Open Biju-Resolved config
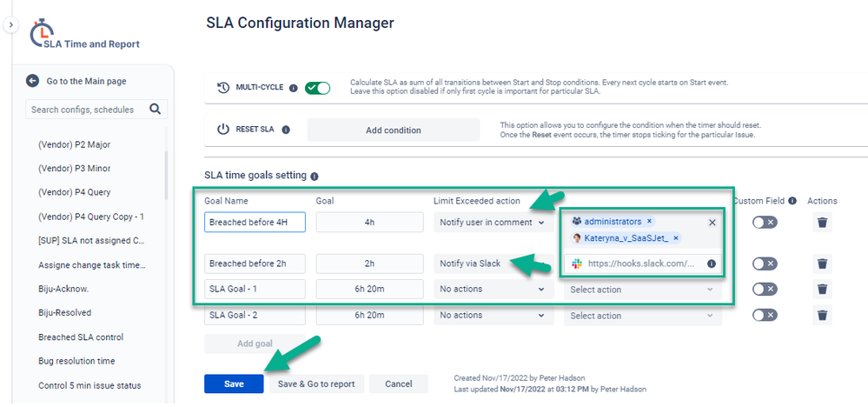 click(x=65, y=313)
